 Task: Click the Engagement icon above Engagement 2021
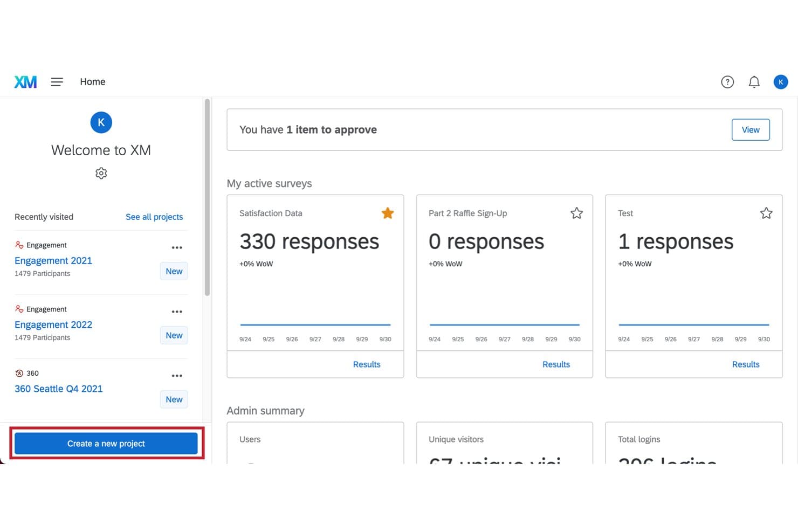pyautogui.click(x=19, y=245)
